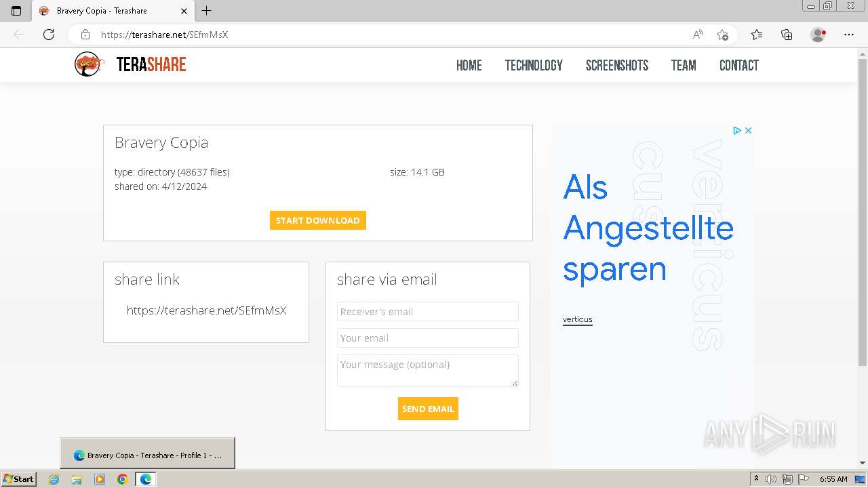Click the 6:55 AM taskbar clock
This screenshot has height=488, width=868.
click(x=833, y=479)
